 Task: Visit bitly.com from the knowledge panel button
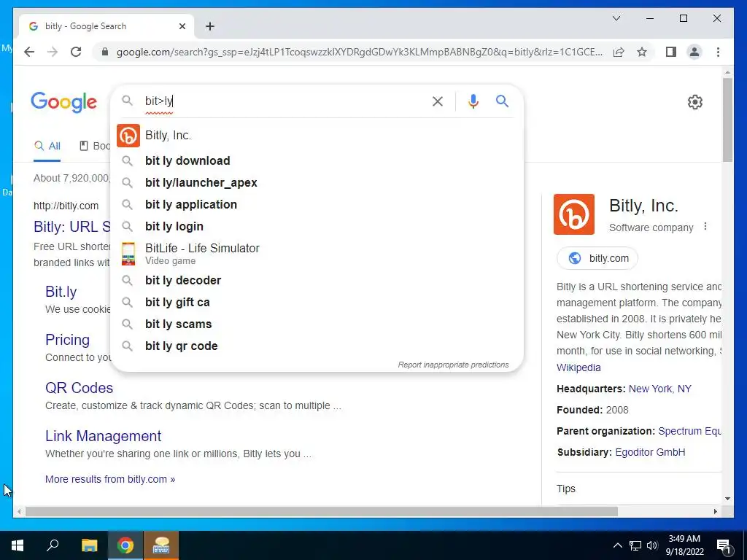597,258
